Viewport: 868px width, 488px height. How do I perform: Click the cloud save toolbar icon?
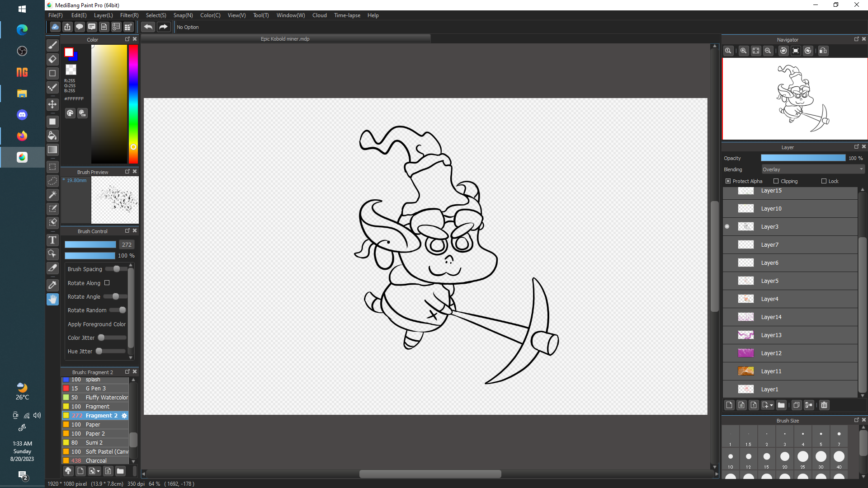[x=55, y=27]
